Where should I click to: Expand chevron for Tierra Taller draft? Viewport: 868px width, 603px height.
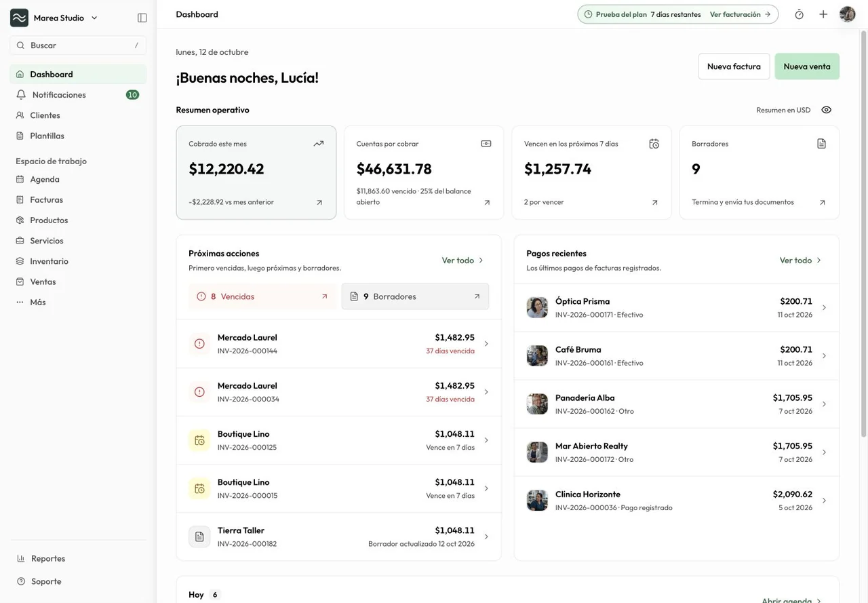[x=486, y=537]
